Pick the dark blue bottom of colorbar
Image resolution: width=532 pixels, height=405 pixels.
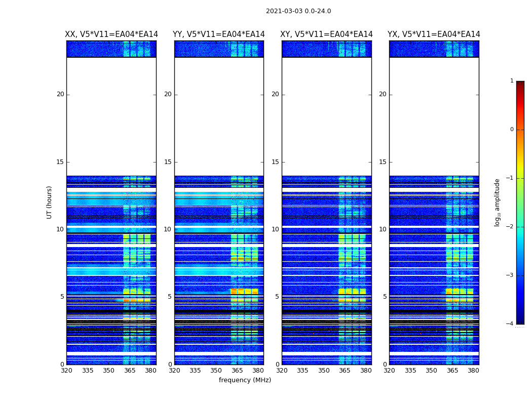pos(520,321)
